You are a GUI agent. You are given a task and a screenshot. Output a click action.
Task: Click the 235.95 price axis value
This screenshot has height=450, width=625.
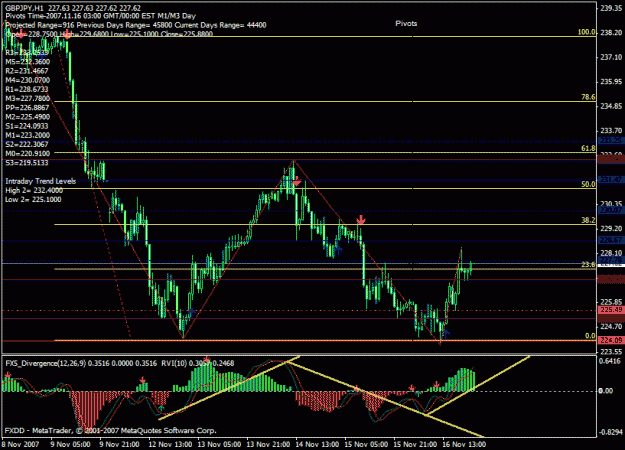tap(611, 82)
